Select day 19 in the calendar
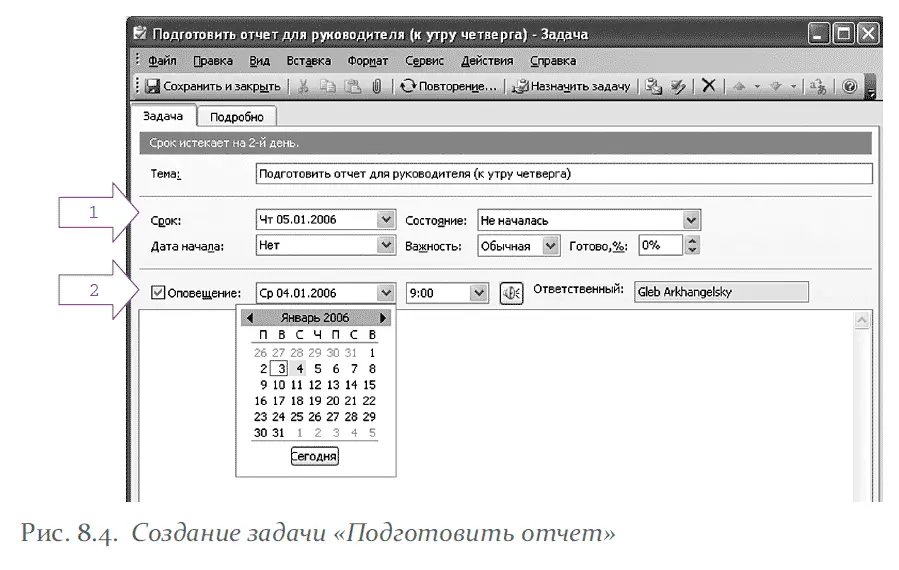This screenshot has height=570, width=899. pos(315,401)
